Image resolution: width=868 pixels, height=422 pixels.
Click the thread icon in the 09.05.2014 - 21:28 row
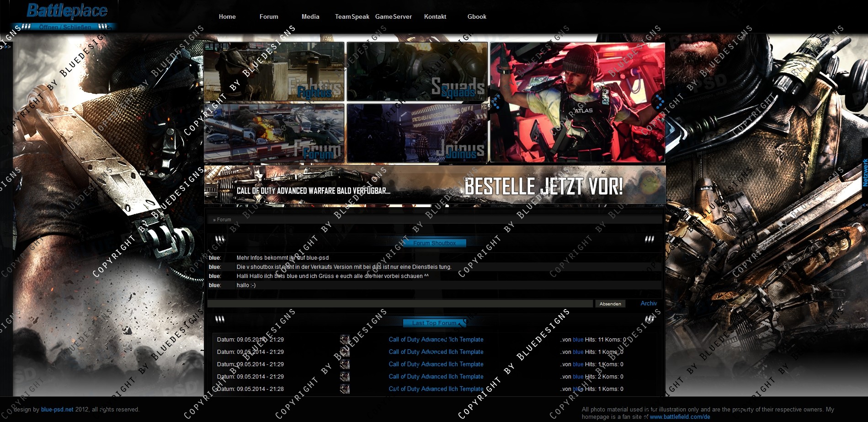(x=345, y=389)
